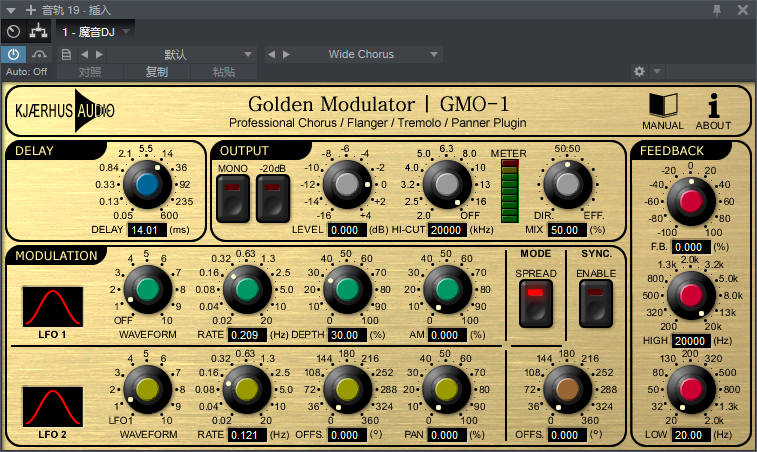Screen dimensions: 757x452
Task: Click the MIX dir/eff knob
Action: click(x=567, y=184)
